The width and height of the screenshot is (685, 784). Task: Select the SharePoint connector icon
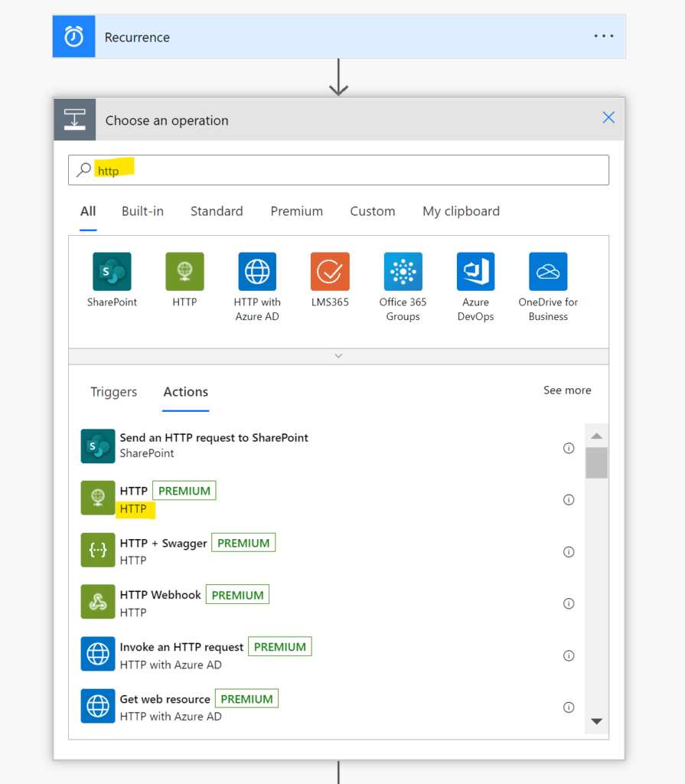pos(112,272)
